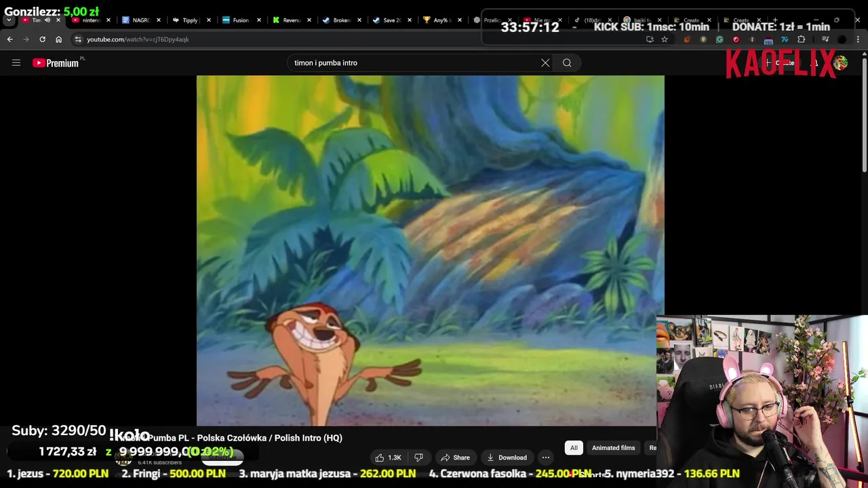
Task: Bookmark this page with the star
Action: [x=665, y=39]
